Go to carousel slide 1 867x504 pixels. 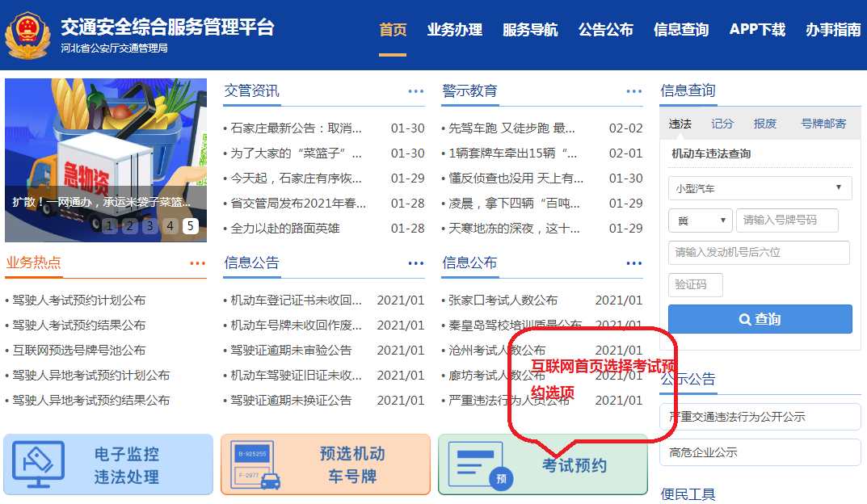(109, 225)
